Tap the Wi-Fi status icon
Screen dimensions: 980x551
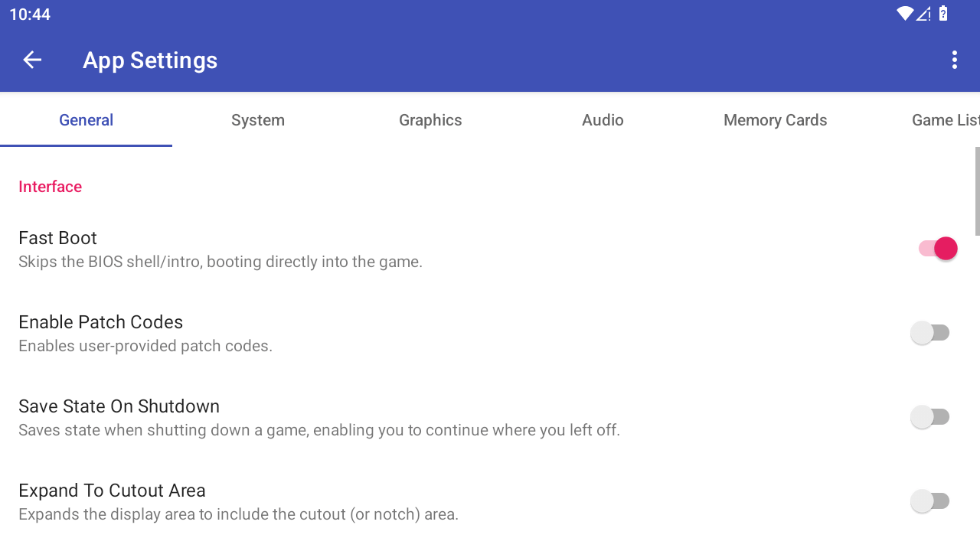point(905,14)
